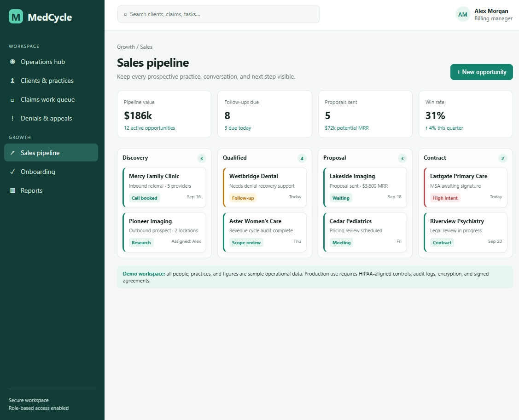Click the 3 due today text

[x=238, y=128]
